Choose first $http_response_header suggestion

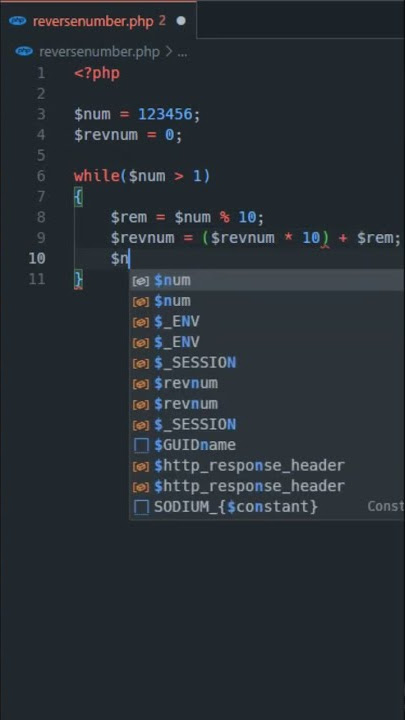(x=267, y=466)
